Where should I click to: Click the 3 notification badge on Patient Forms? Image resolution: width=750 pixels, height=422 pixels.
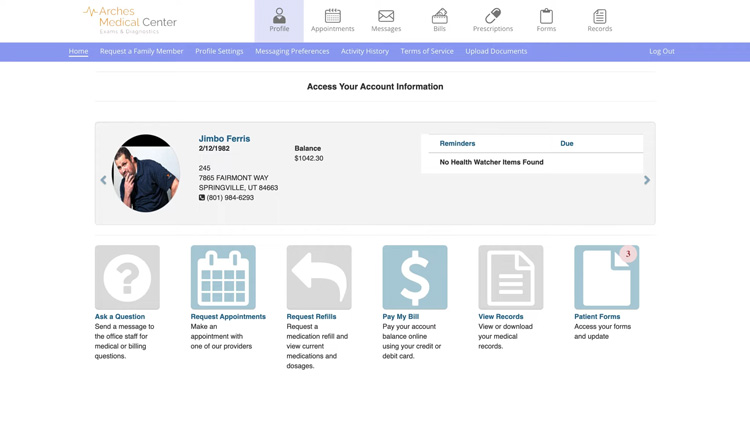[x=628, y=254]
